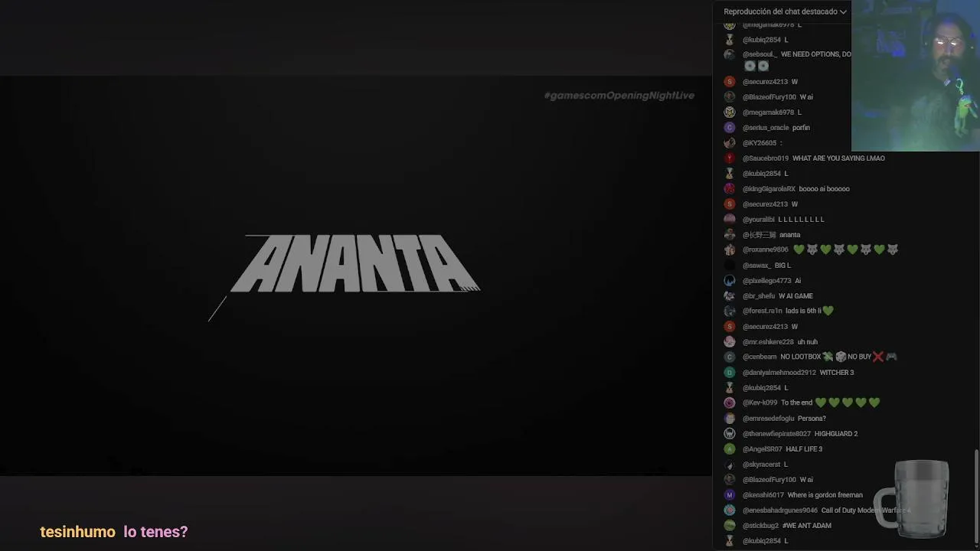The width and height of the screenshot is (980, 551).
Task: Click the avatar of @kingGigarolaRX
Action: point(730,189)
